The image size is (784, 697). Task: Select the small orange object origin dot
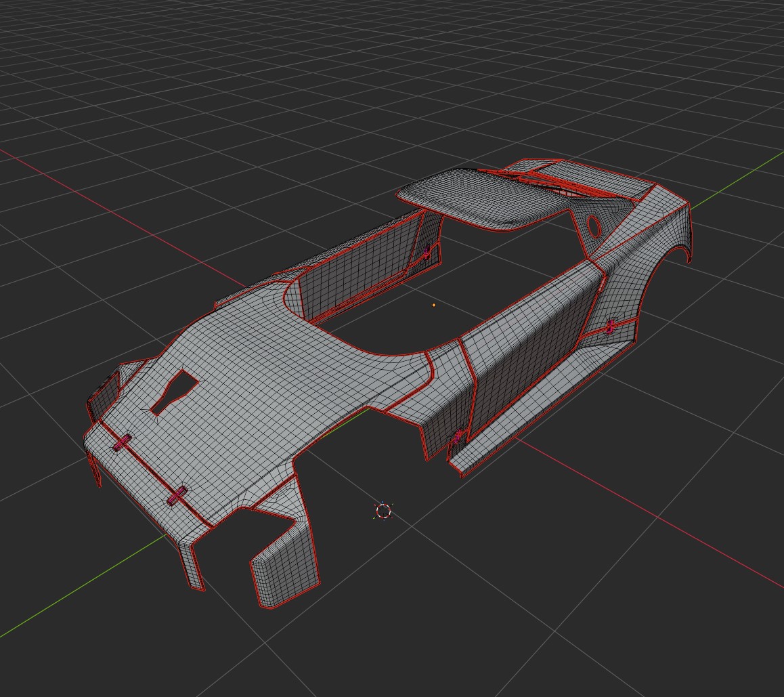[x=433, y=305]
